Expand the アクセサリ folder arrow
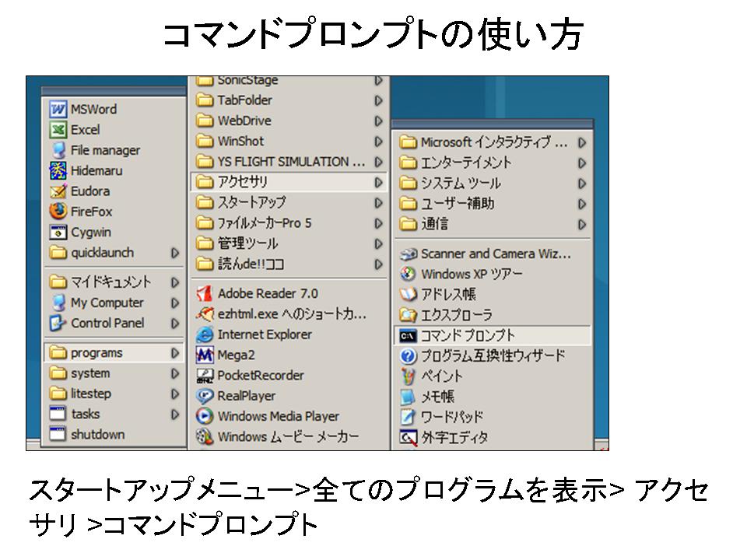Viewport: 747px width, 560px height. coord(378,182)
